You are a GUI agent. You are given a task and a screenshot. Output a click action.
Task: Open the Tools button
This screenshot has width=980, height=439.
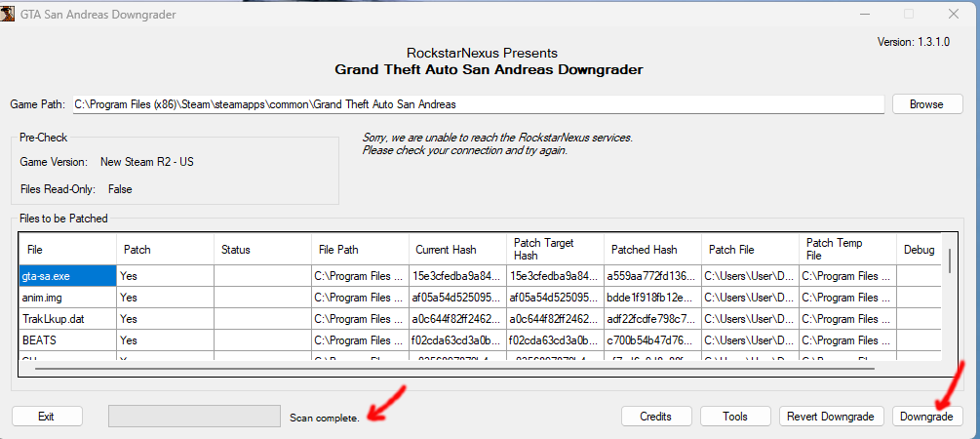tap(735, 417)
